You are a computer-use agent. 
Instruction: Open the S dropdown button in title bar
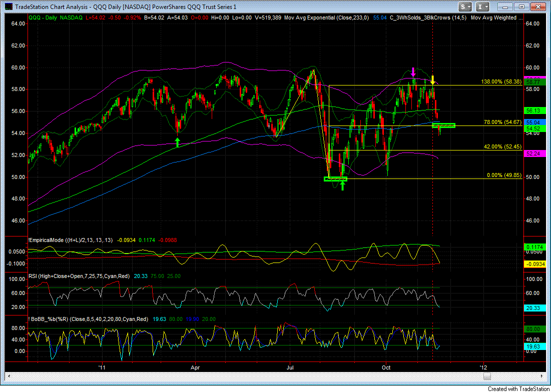[x=465, y=6]
